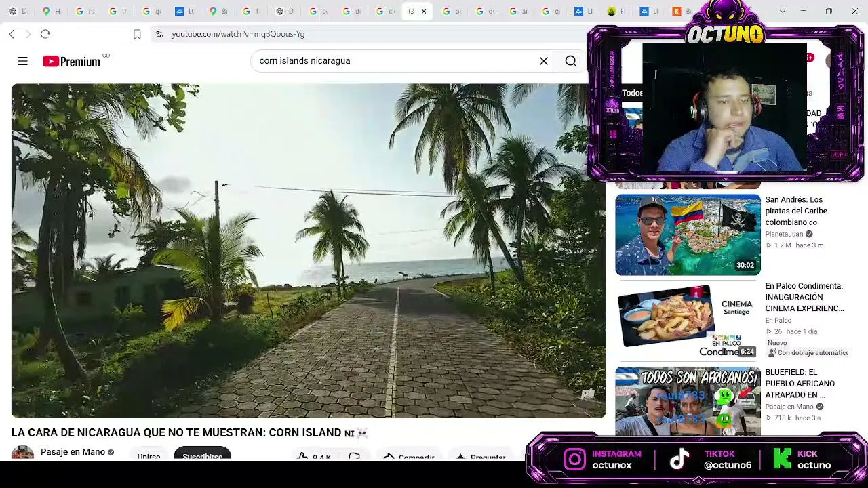Click the Corn Island video player
Viewport: 868px width, 488px height.
(309, 250)
